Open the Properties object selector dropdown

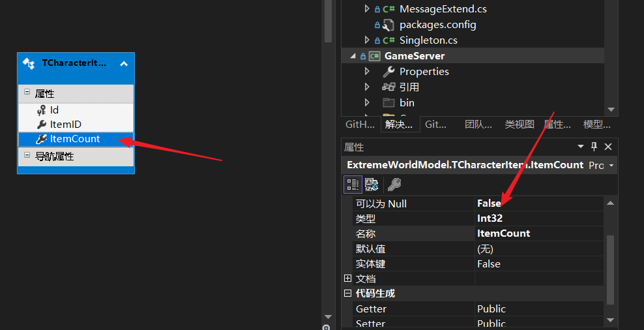point(611,166)
